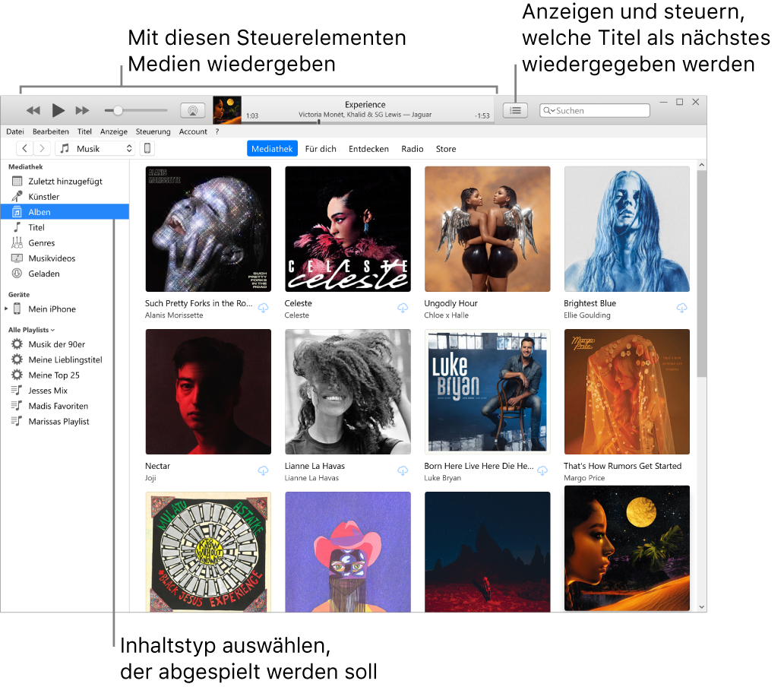
Task: Go back with the left chevron
Action: click(24, 148)
